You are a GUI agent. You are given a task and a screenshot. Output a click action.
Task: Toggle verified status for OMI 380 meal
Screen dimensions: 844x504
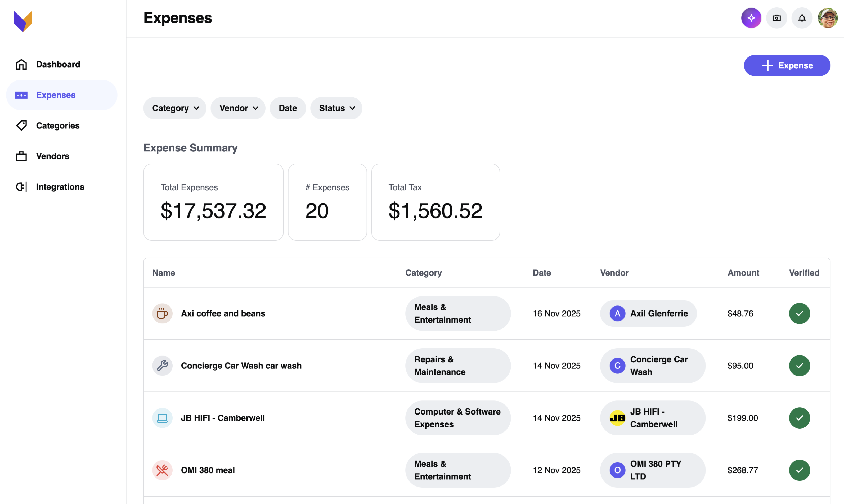799,470
